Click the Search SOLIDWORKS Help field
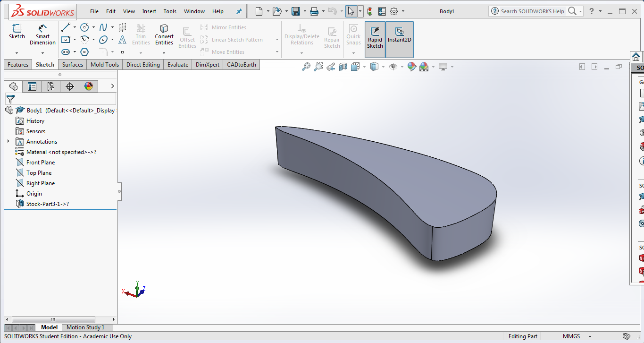644x343 pixels. (532, 11)
